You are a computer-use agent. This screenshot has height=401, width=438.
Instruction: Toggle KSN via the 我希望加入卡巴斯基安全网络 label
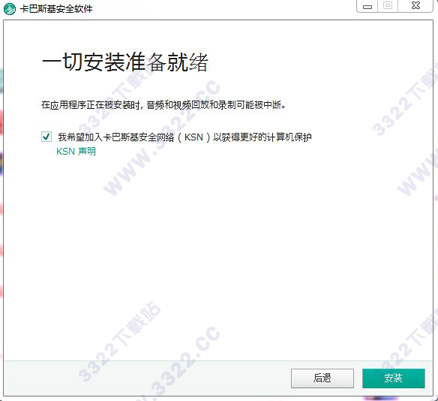pyautogui.click(x=185, y=137)
